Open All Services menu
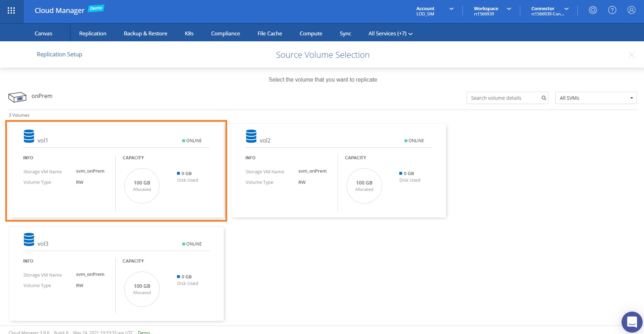644x334 pixels. point(390,34)
